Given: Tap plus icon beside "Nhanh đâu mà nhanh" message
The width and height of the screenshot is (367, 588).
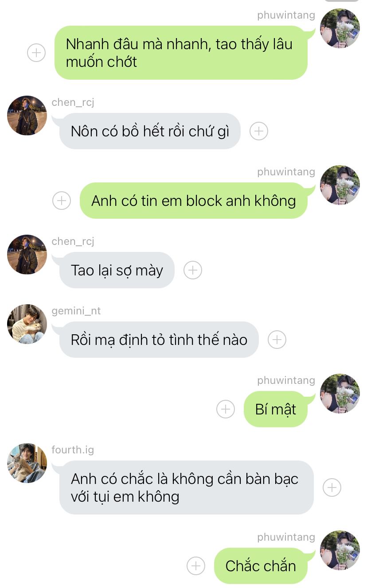Looking at the screenshot, I should click(x=36, y=53).
